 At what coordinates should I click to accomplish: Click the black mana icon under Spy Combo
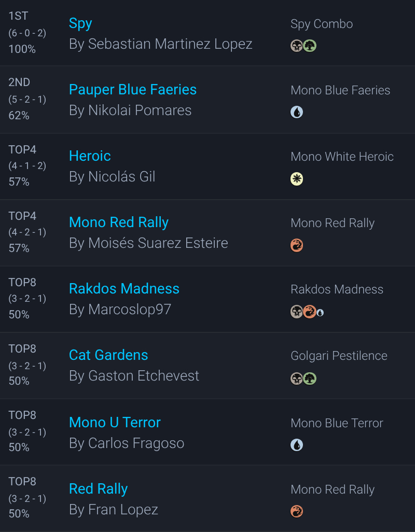(x=297, y=46)
